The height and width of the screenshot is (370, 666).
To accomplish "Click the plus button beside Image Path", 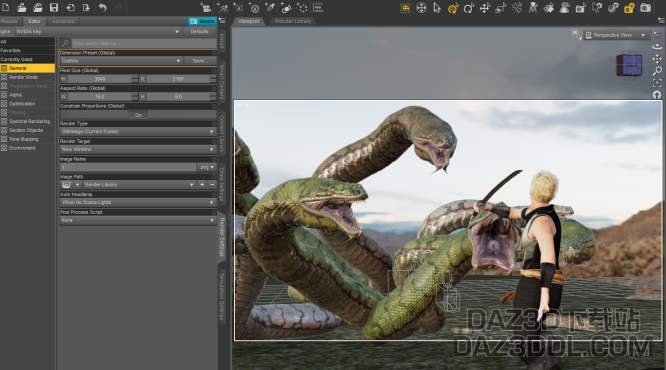I will point(202,185).
